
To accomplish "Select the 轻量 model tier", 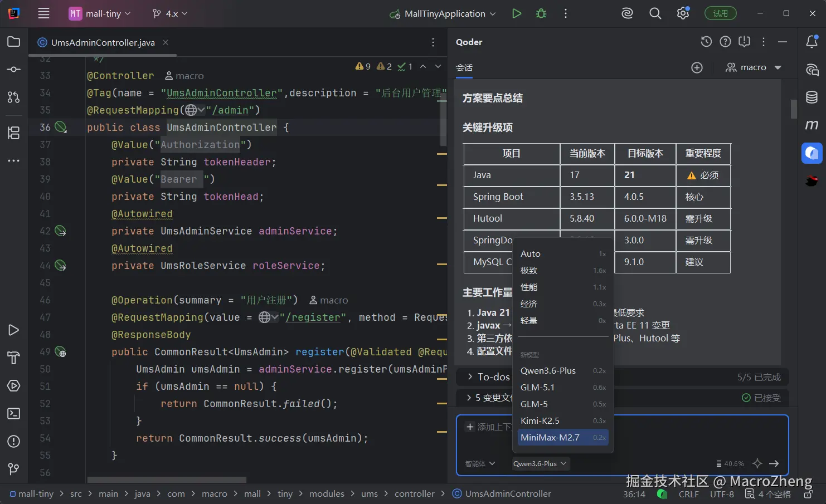I will 563,320.
